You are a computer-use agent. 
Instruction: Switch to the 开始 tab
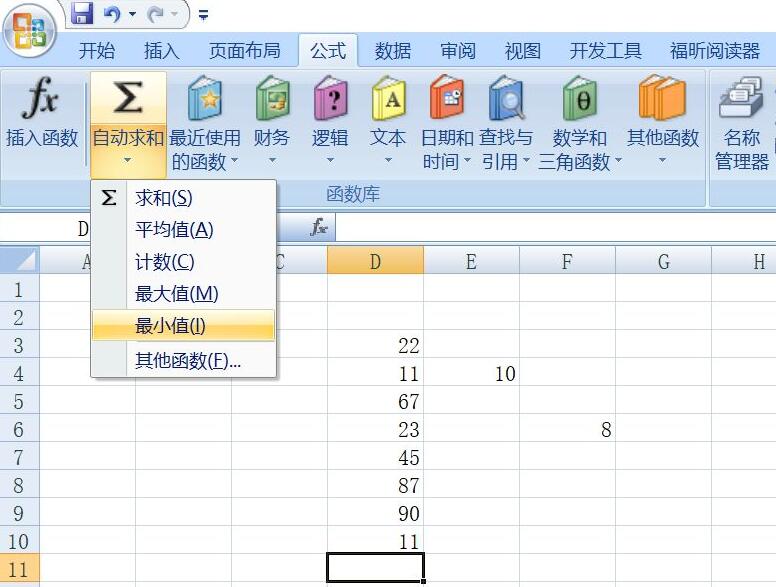97,50
